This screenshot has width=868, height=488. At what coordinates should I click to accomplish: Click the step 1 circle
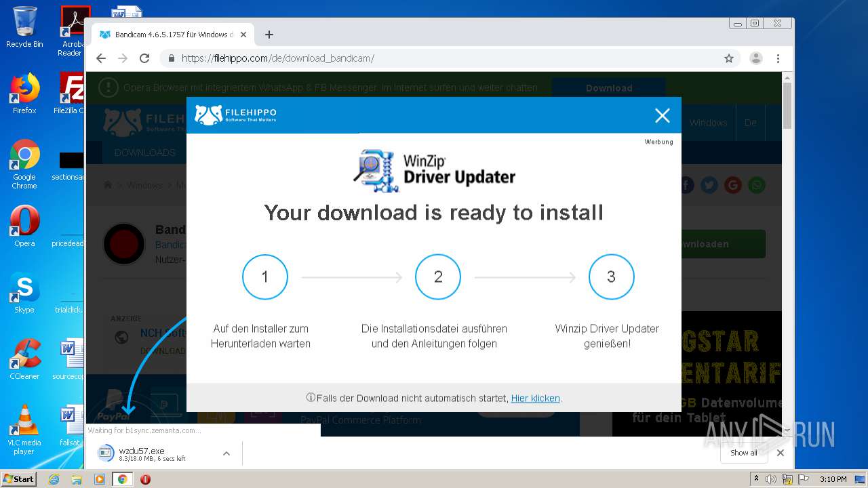pos(265,277)
